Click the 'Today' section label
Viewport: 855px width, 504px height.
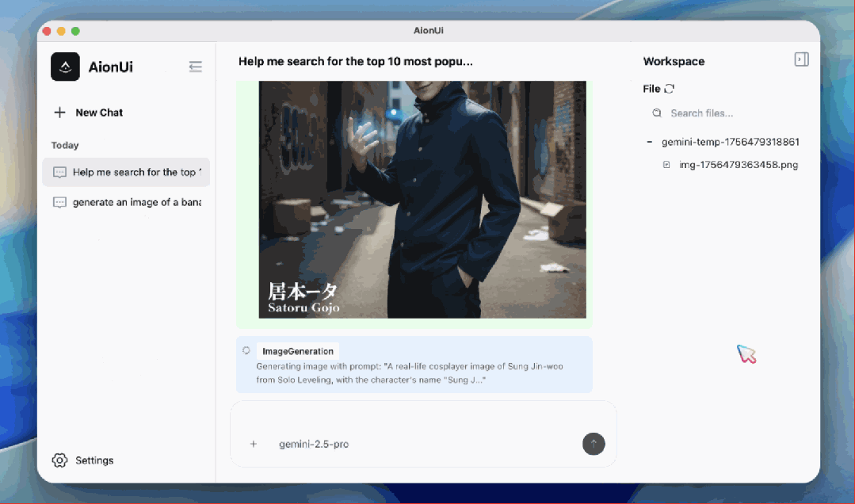tap(65, 145)
